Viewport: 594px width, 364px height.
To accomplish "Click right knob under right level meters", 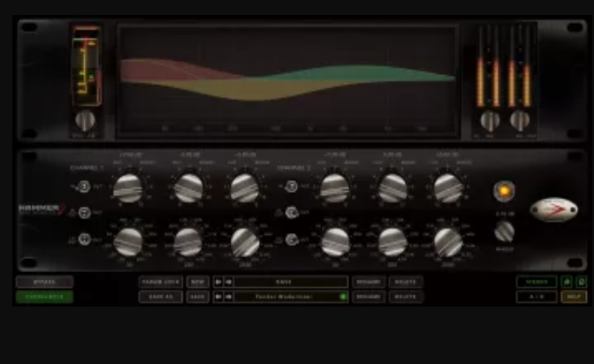I will coord(520,120).
